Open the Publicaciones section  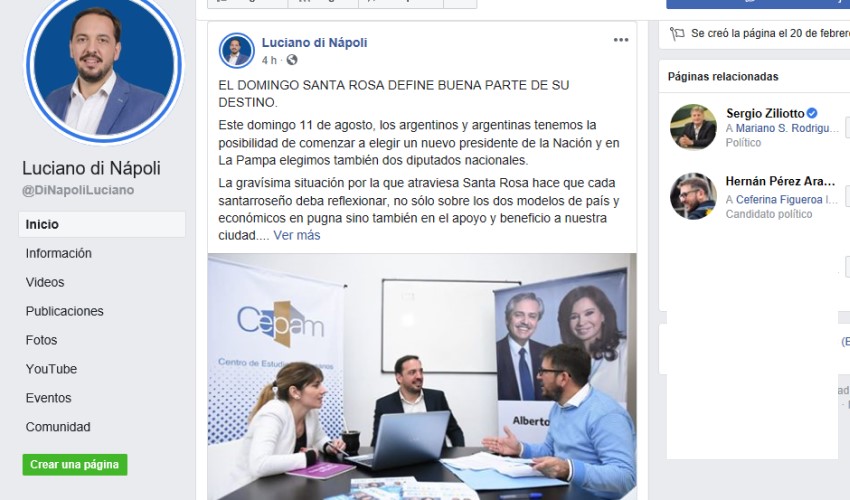click(x=65, y=311)
